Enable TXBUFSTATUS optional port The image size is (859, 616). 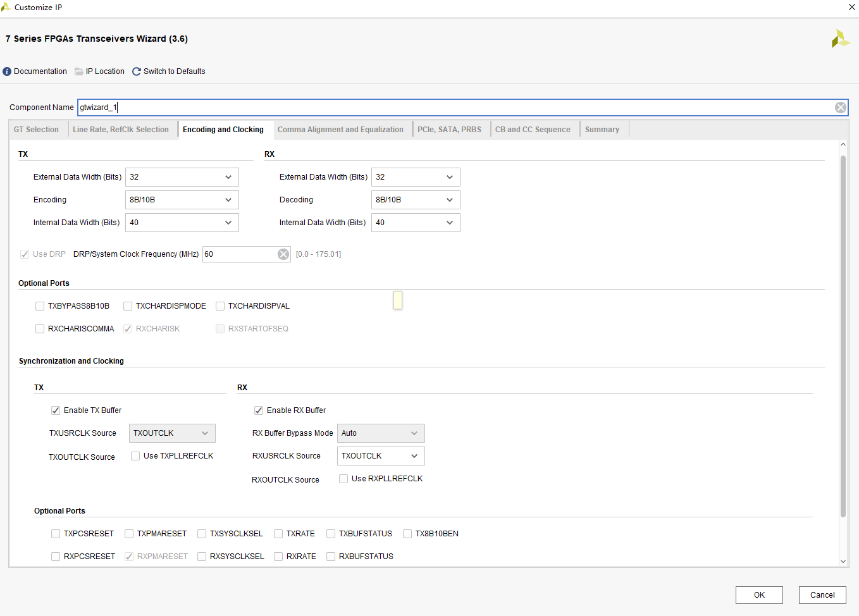point(331,534)
